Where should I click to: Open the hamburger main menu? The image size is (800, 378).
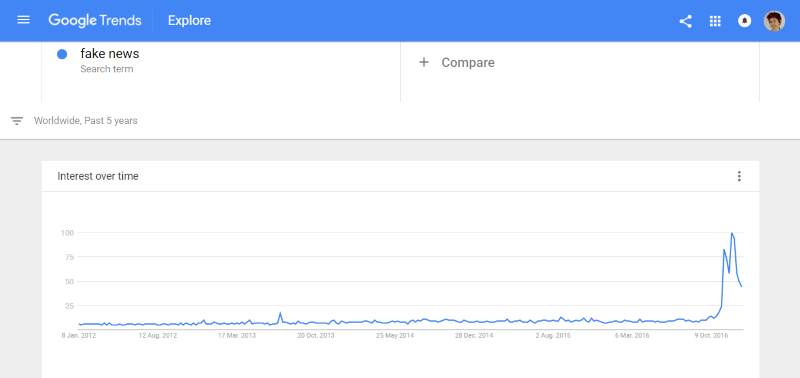(23, 20)
